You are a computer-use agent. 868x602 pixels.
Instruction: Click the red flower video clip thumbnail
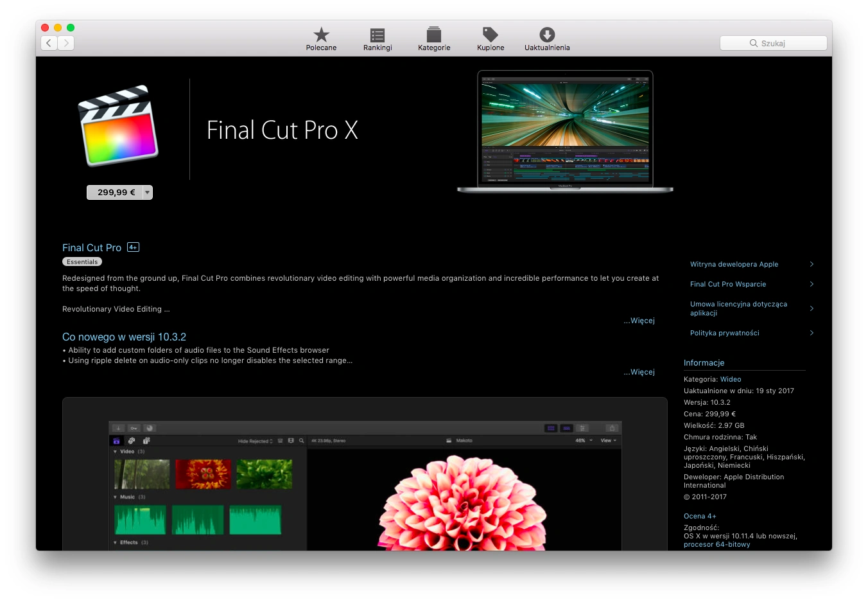pyautogui.click(x=203, y=474)
